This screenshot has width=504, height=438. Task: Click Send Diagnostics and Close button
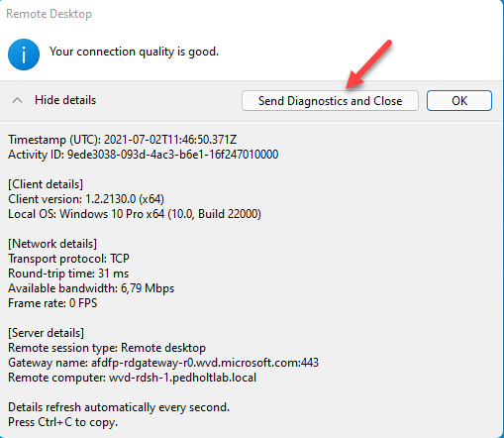pyautogui.click(x=330, y=101)
